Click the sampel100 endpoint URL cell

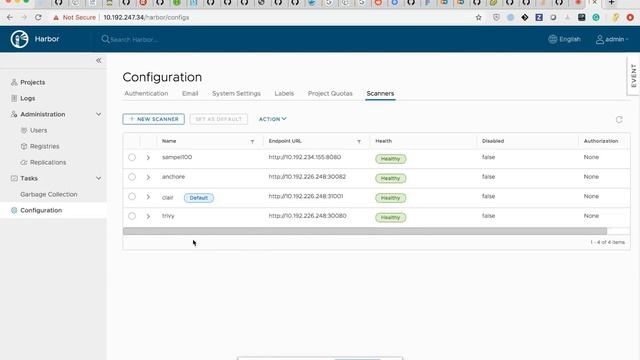[304, 157]
